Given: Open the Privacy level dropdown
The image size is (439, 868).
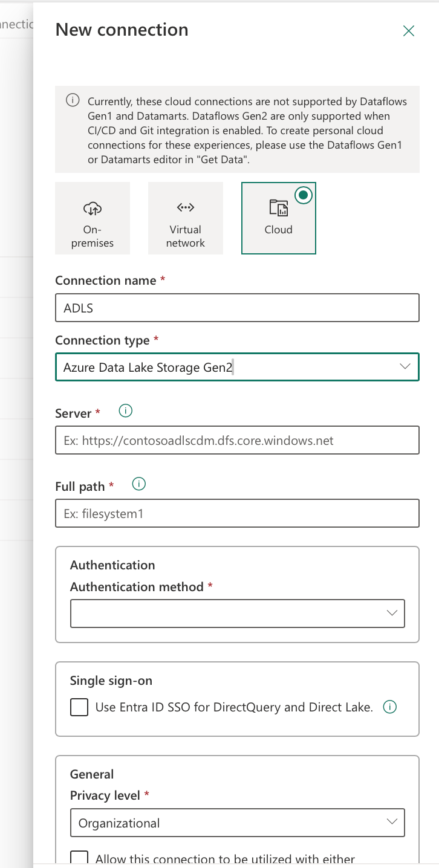Looking at the screenshot, I should 392,822.
